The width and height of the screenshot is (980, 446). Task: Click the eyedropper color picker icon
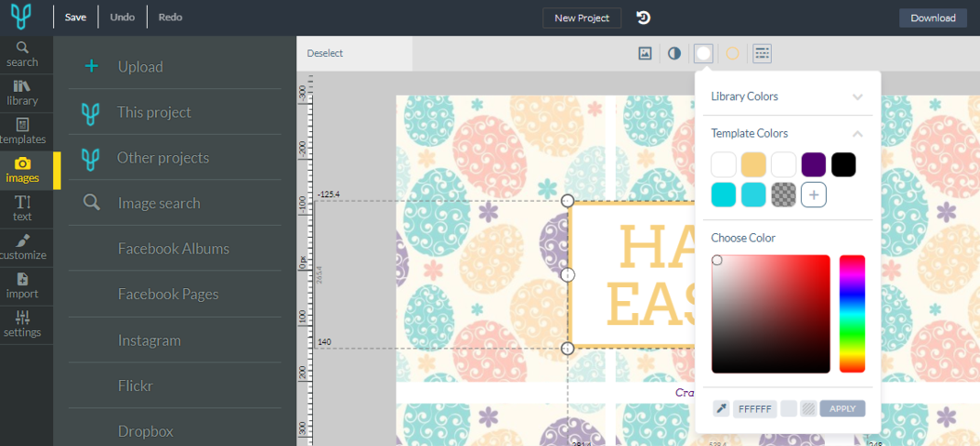pyautogui.click(x=721, y=409)
